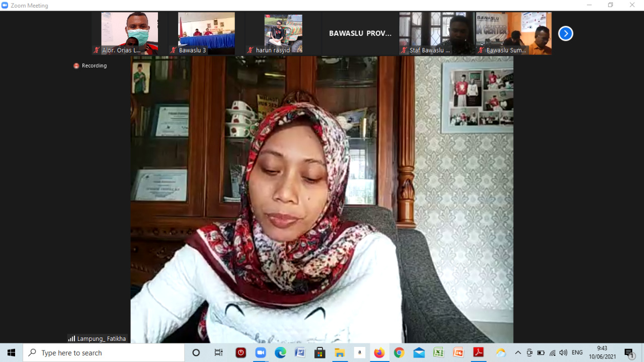This screenshot has height=362, width=644.
Task: Click the Lampung_ Fatikha name label
Action: tap(98, 339)
